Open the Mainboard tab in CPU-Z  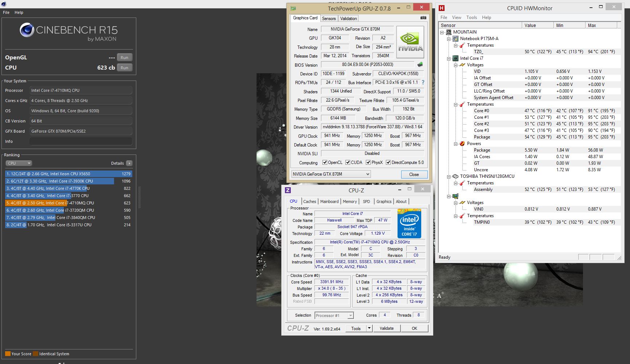pyautogui.click(x=329, y=201)
